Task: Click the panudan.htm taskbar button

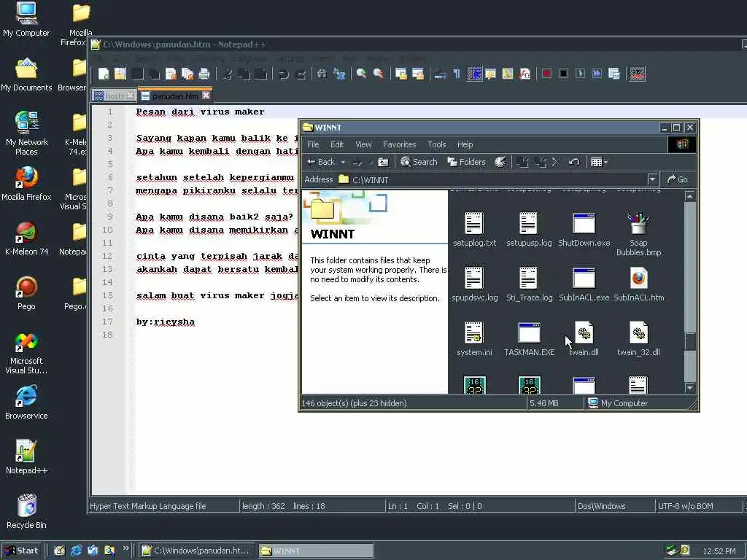Action: pyautogui.click(x=197, y=551)
